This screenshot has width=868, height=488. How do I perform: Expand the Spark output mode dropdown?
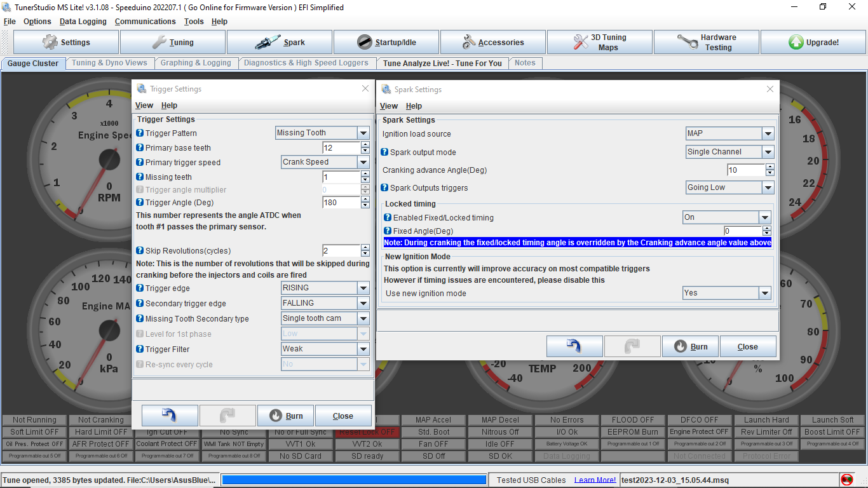pyautogui.click(x=768, y=152)
